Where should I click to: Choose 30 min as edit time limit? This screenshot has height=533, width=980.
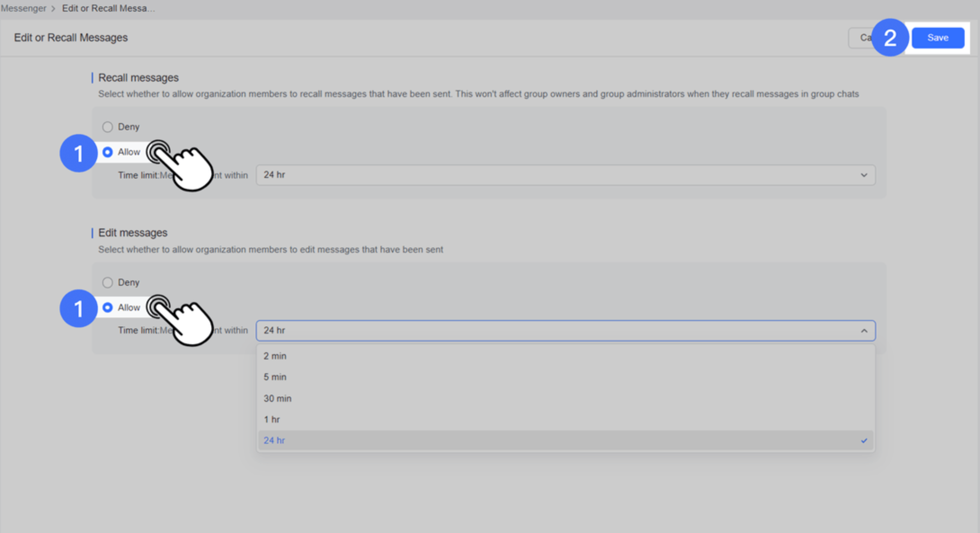point(278,398)
